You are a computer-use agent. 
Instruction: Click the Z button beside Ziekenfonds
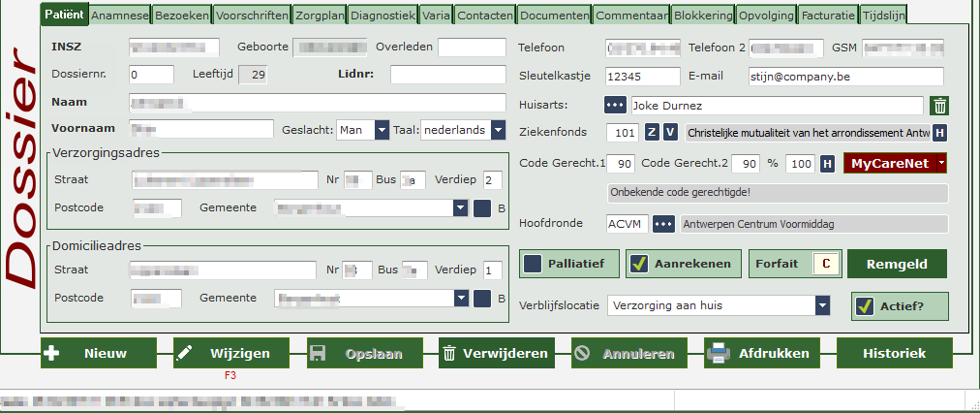[x=653, y=133]
